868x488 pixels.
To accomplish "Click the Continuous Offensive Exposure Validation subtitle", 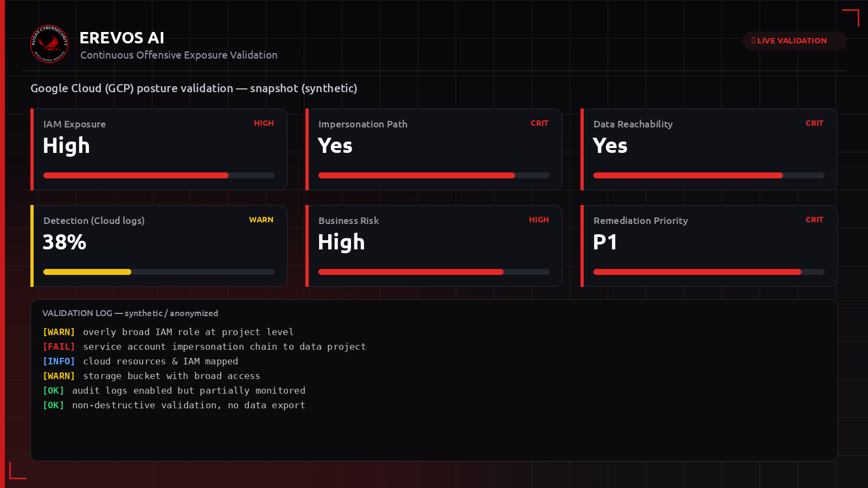I will (179, 55).
